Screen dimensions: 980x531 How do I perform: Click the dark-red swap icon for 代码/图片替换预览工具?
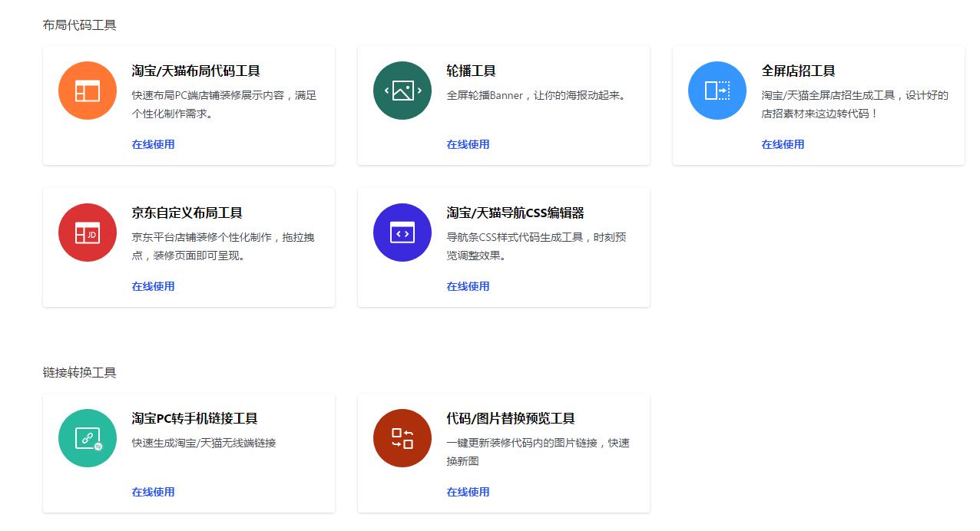point(402,438)
